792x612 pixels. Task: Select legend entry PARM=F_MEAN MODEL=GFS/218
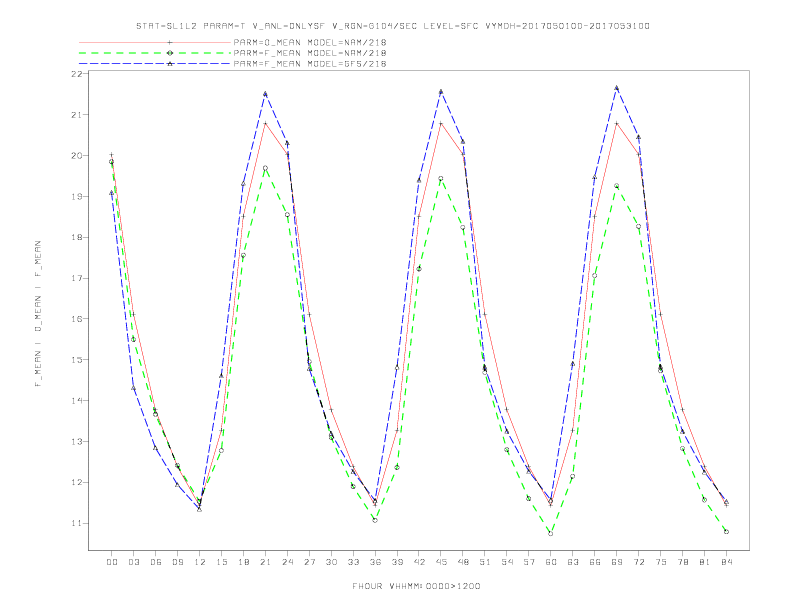[x=310, y=64]
